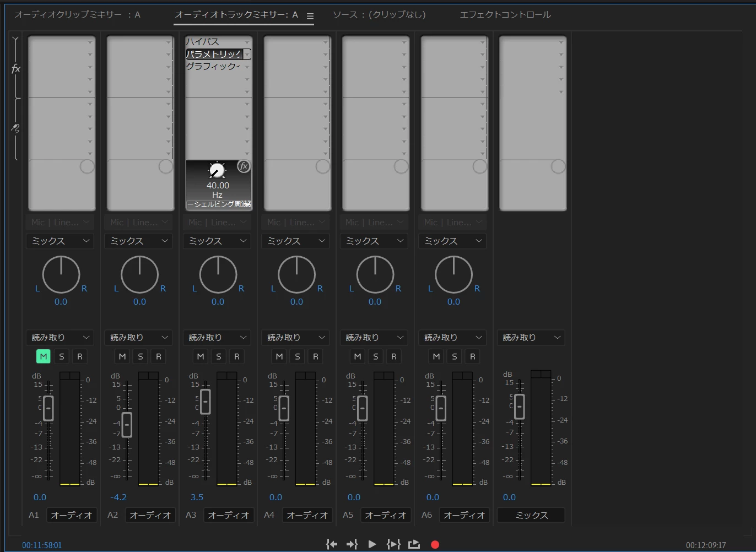Image resolution: width=756 pixels, height=552 pixels.
Task: Open A4 読み取り automation mode dropdown
Action: click(296, 337)
